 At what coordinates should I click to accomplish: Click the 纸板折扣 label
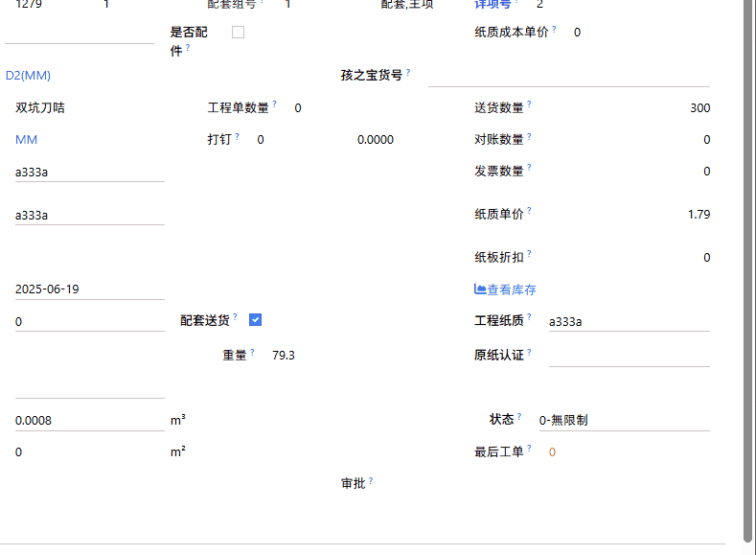click(499, 258)
